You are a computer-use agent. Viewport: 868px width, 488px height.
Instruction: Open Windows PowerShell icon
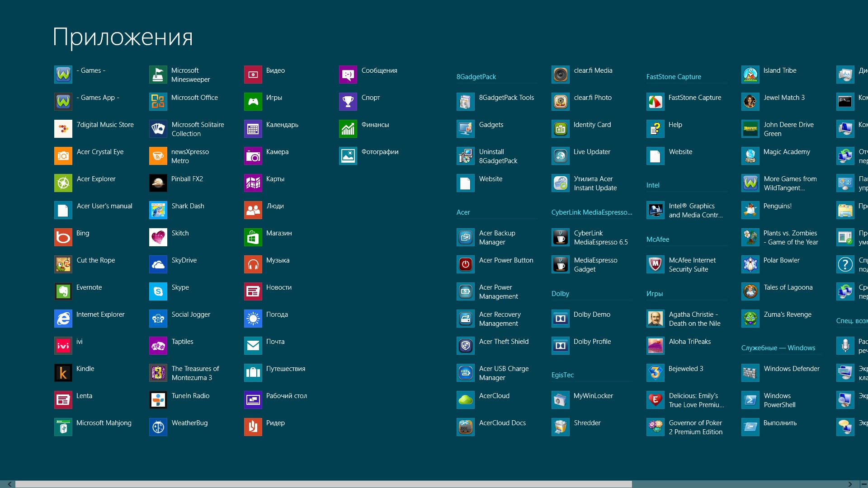[x=750, y=400]
